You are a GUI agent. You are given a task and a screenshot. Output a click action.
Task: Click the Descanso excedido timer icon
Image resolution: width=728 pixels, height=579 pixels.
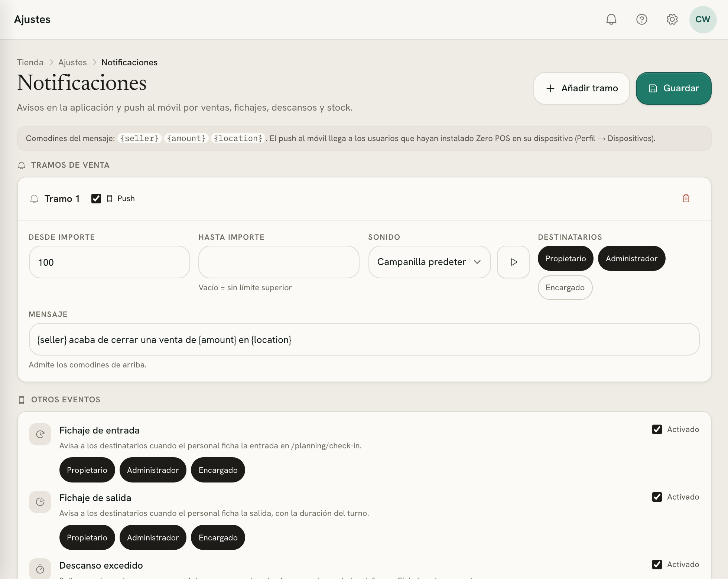coord(40,569)
